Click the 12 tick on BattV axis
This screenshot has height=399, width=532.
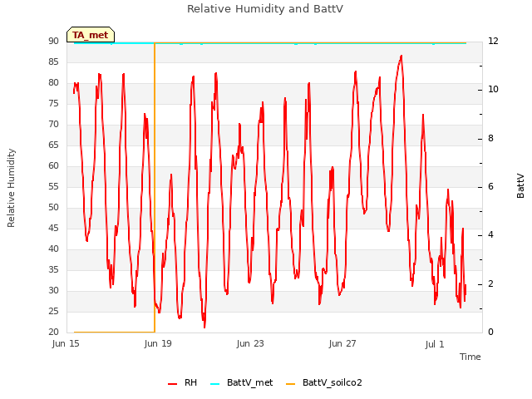pos(493,41)
